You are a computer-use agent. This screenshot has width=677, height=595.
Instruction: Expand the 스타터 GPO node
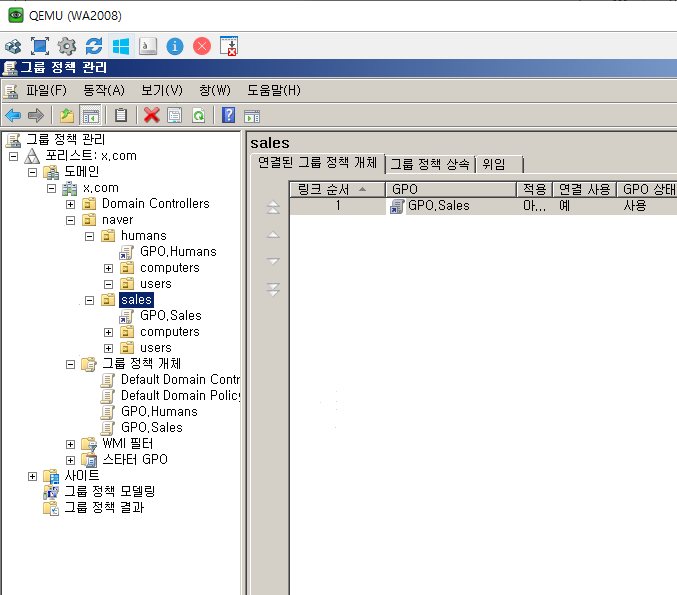click(x=70, y=460)
